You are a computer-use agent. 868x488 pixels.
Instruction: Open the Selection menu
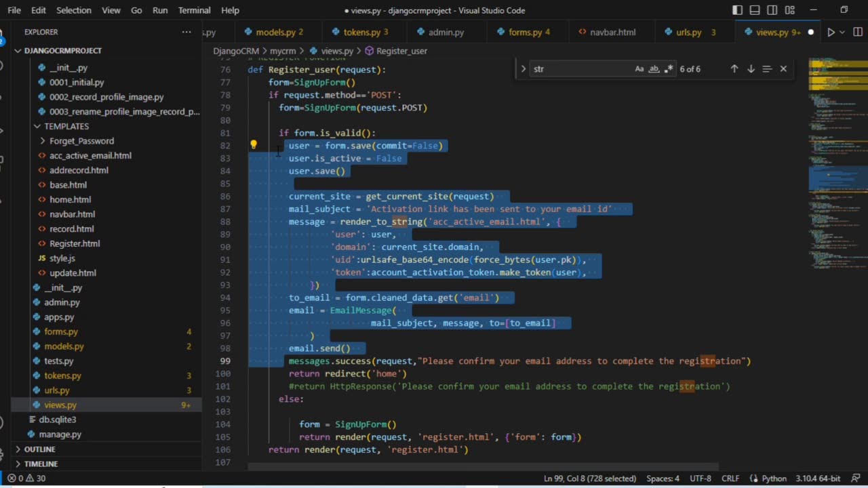point(74,10)
